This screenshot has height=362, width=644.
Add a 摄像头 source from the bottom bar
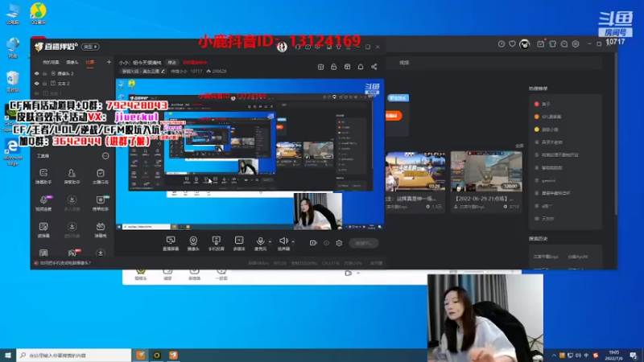coord(193,243)
